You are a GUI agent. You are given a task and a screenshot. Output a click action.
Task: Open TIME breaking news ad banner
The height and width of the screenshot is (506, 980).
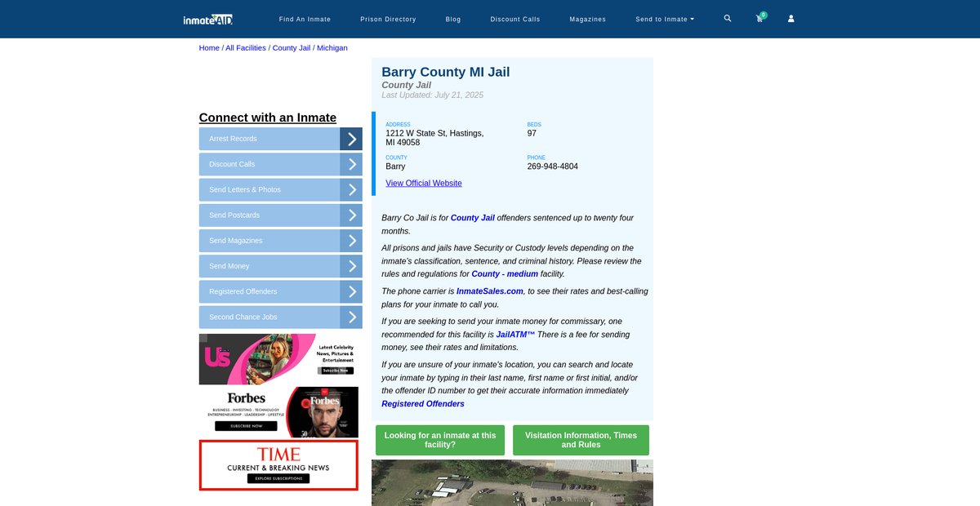[x=278, y=465]
